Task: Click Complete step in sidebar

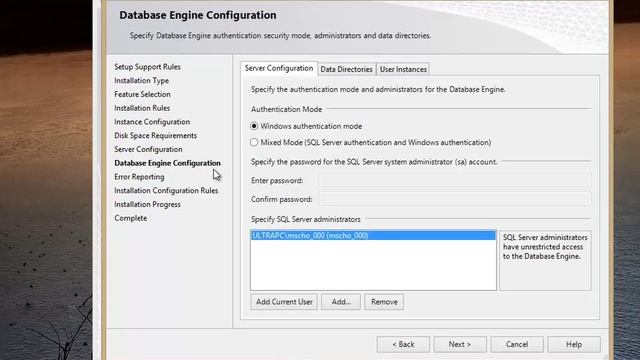Action: tap(131, 218)
